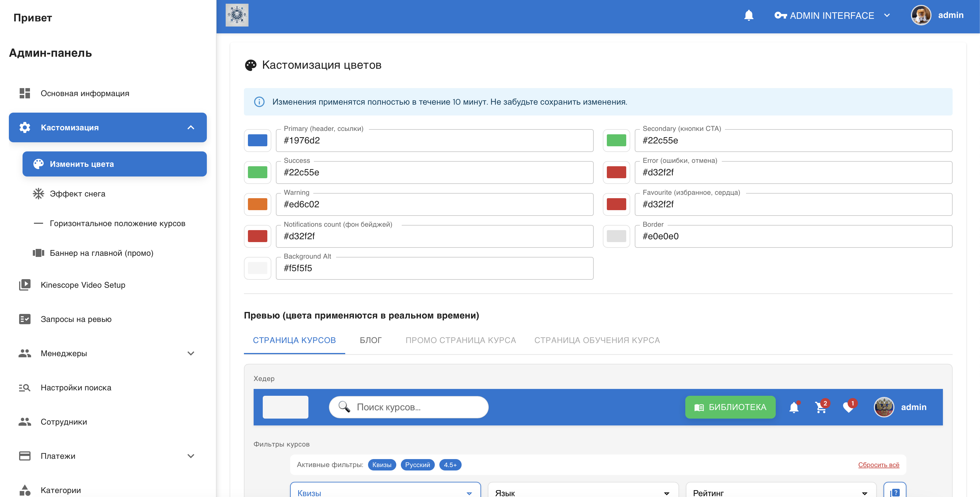Click the Сбросить всё link
This screenshot has width=980, height=497.
(878, 465)
